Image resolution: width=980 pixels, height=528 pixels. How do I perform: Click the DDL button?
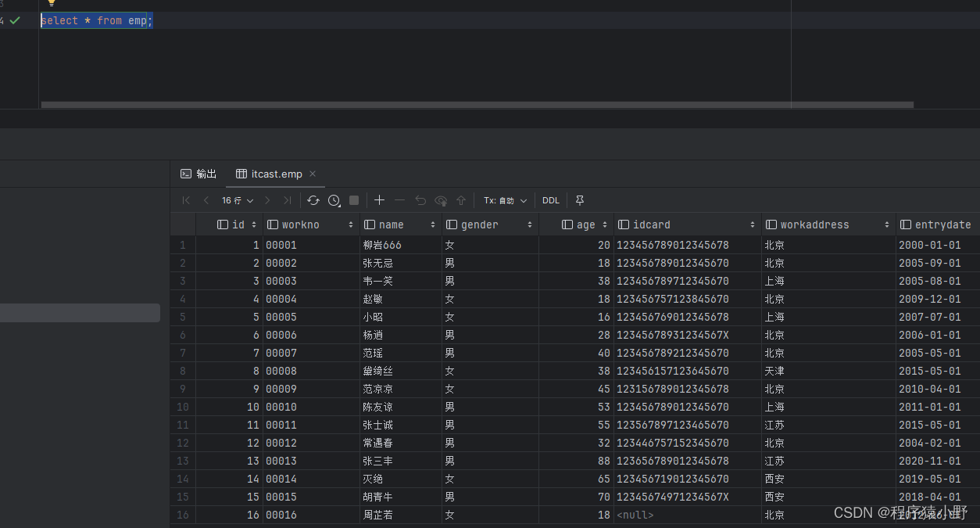pos(551,200)
